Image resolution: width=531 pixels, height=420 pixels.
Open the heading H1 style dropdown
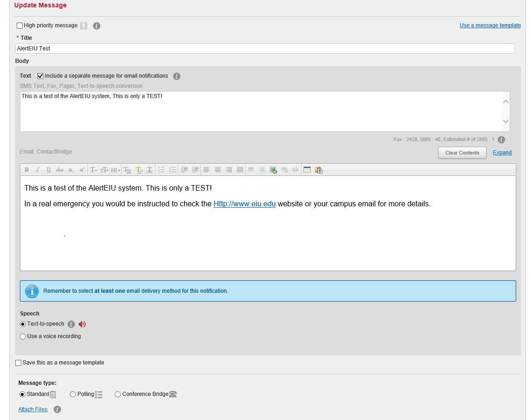click(x=115, y=170)
